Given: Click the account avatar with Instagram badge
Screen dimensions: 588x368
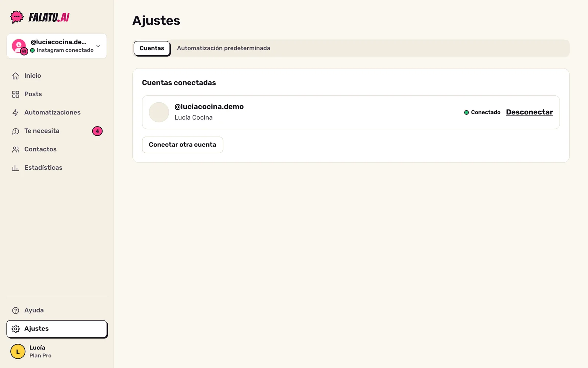Looking at the screenshot, I should point(19,46).
